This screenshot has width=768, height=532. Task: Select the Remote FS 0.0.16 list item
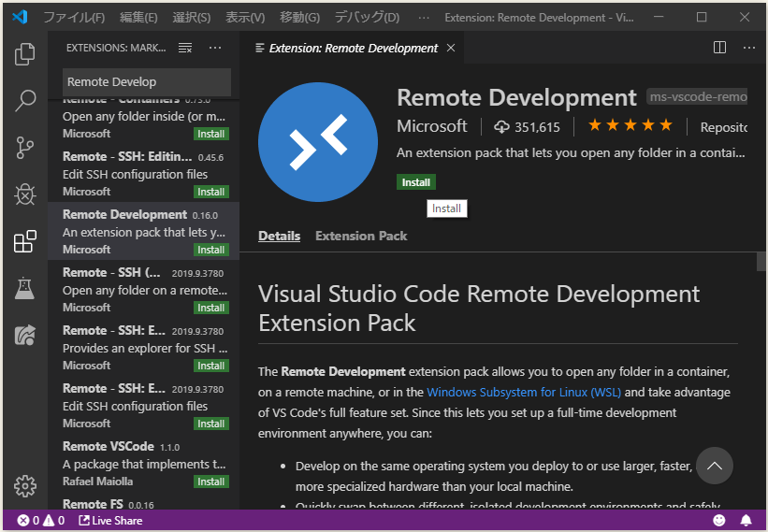coord(143,501)
